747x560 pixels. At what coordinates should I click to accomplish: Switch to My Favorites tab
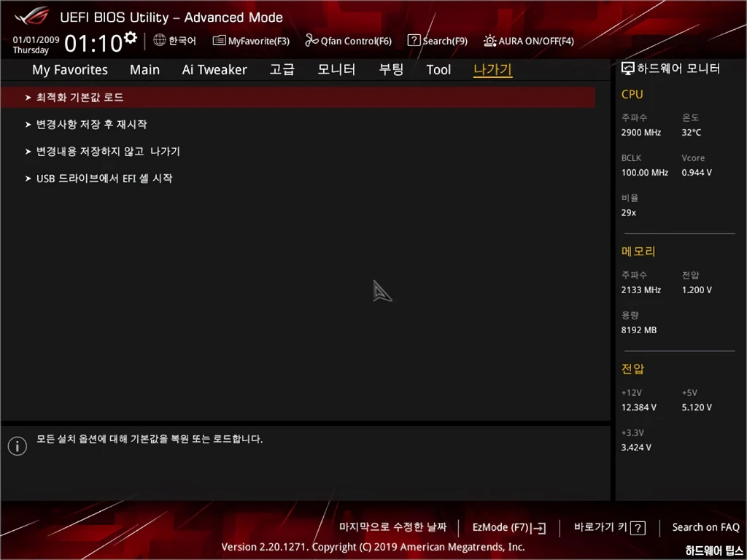coord(70,69)
